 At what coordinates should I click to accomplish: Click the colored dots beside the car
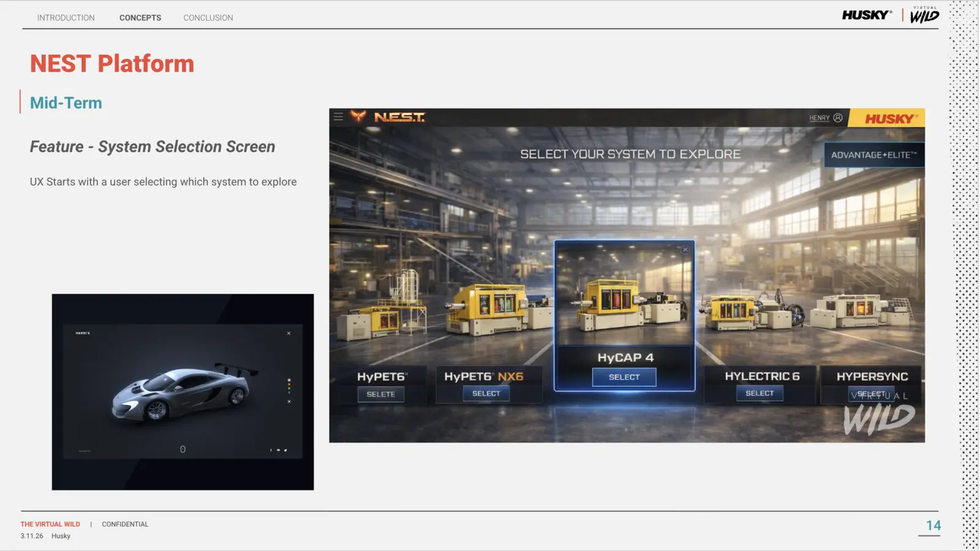click(289, 386)
